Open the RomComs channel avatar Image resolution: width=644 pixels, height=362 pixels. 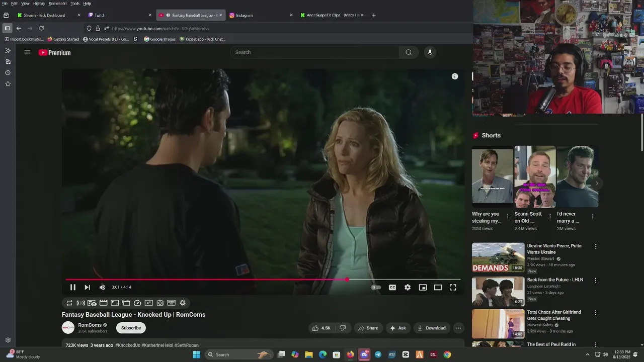point(68,328)
